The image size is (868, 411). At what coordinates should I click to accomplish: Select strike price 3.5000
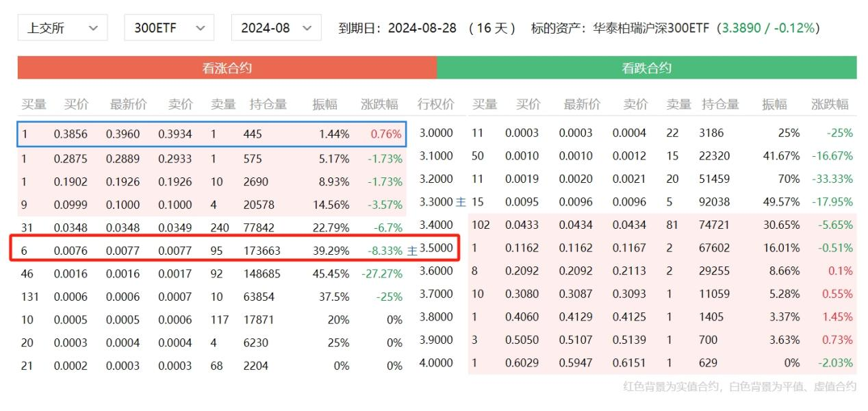pyautogui.click(x=436, y=248)
